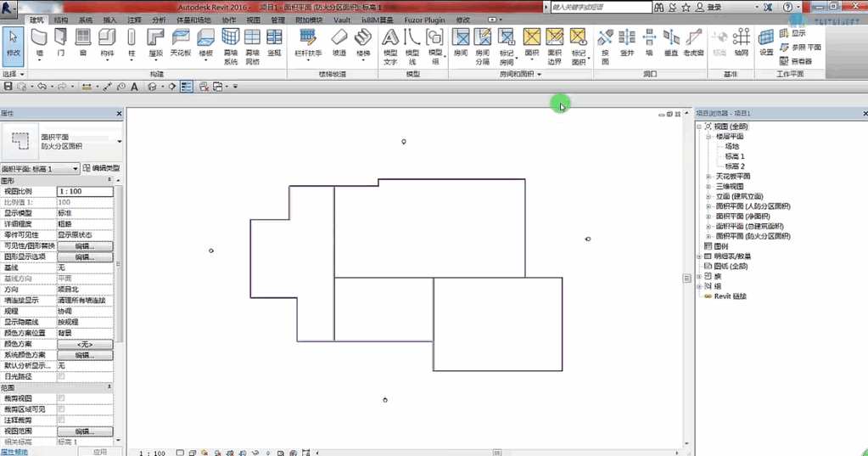Click the text 'A' icon in quick access toolbar
The image size is (868, 456).
(x=135, y=87)
